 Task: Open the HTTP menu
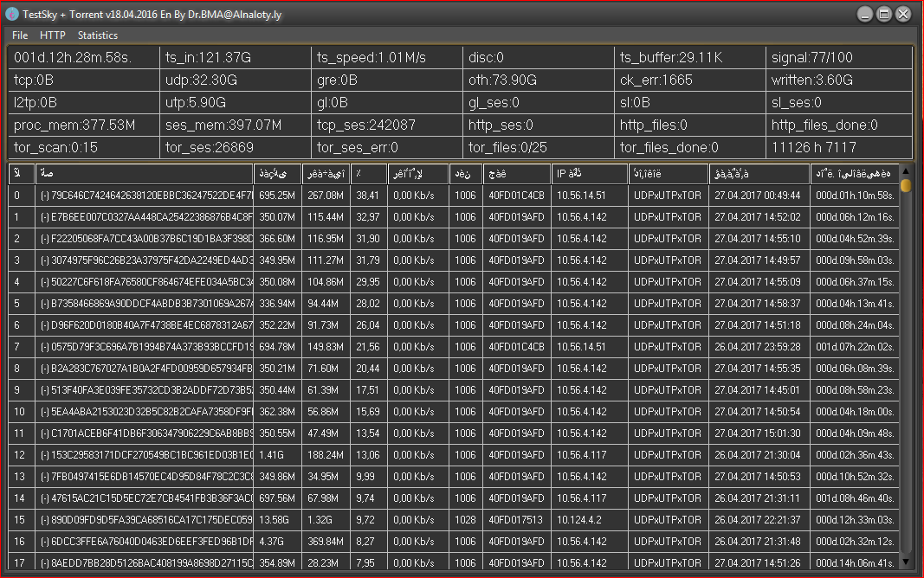[52, 35]
